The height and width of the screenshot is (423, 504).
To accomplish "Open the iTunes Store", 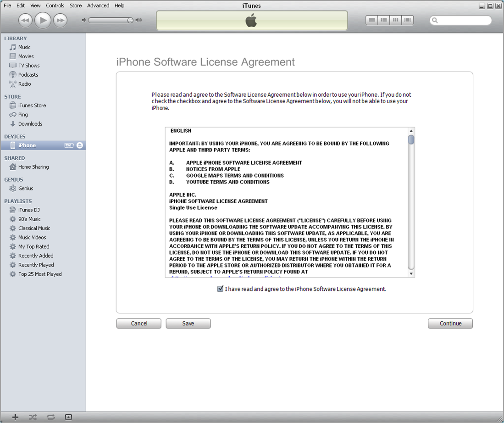I will pyautogui.click(x=43, y=106).
